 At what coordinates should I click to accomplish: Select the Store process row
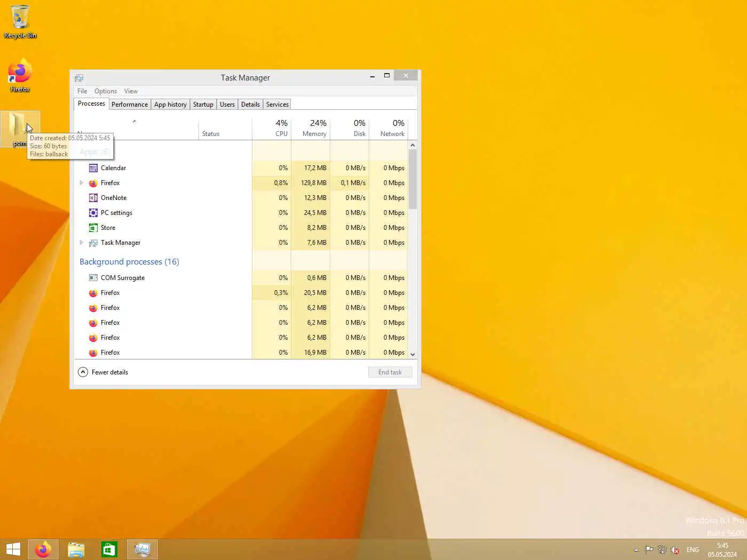[241, 228]
